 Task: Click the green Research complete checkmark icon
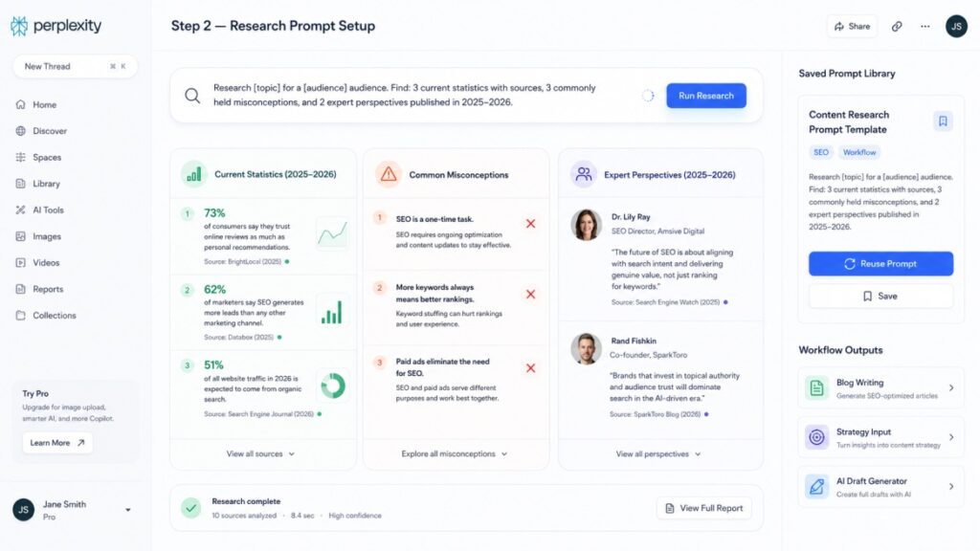click(x=191, y=508)
